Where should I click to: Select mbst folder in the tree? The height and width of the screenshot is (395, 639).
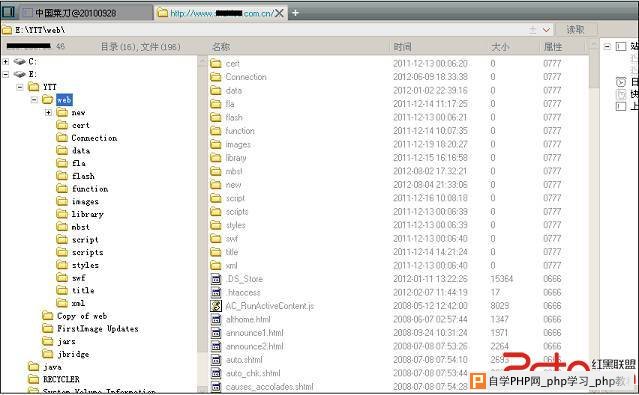[80, 227]
